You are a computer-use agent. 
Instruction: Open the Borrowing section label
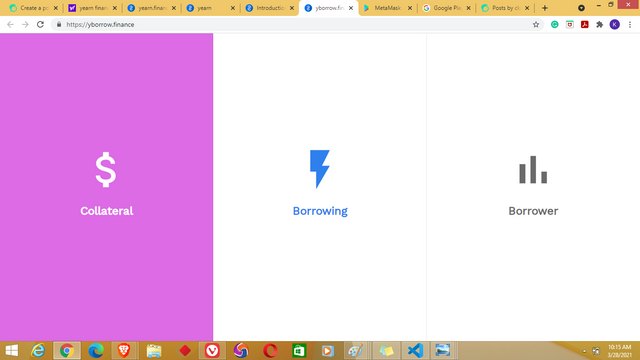[x=320, y=211]
